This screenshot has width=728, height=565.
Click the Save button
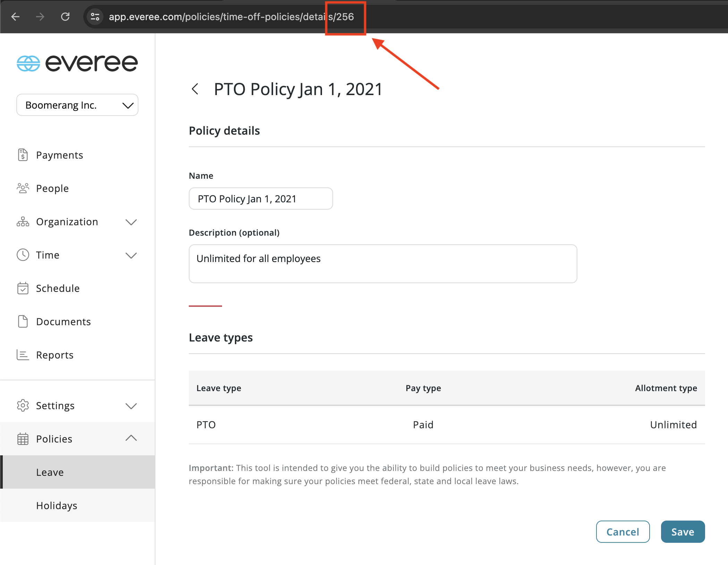(683, 531)
